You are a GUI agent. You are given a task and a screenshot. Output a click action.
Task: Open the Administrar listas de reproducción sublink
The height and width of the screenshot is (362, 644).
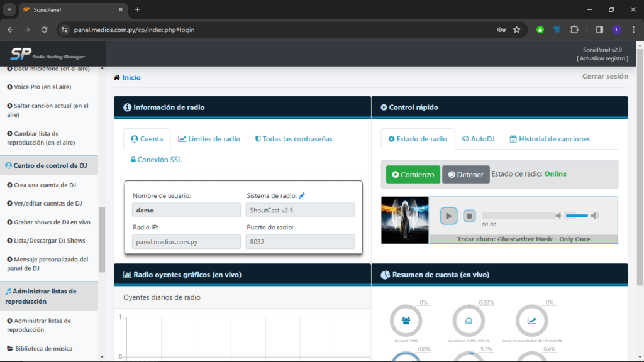coord(39,325)
